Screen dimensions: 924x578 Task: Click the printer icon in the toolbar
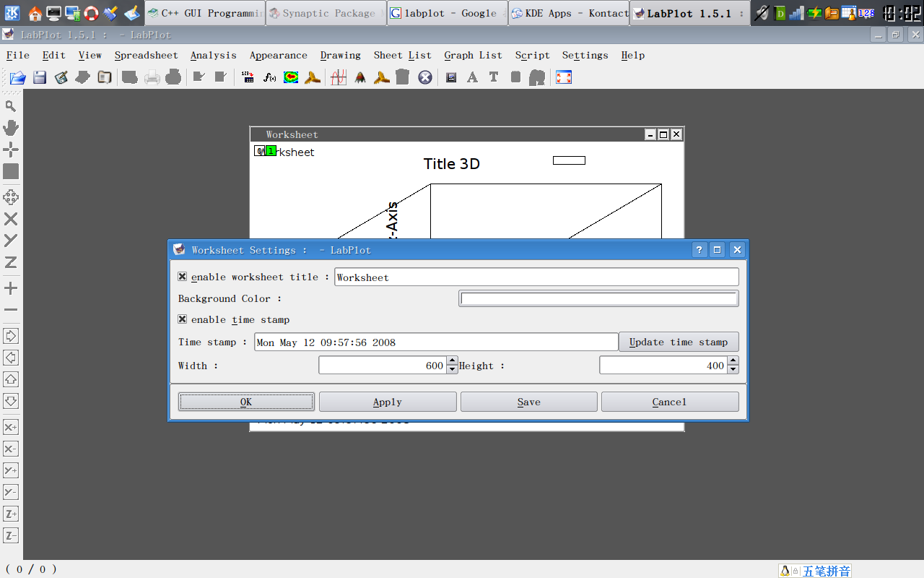click(x=152, y=77)
